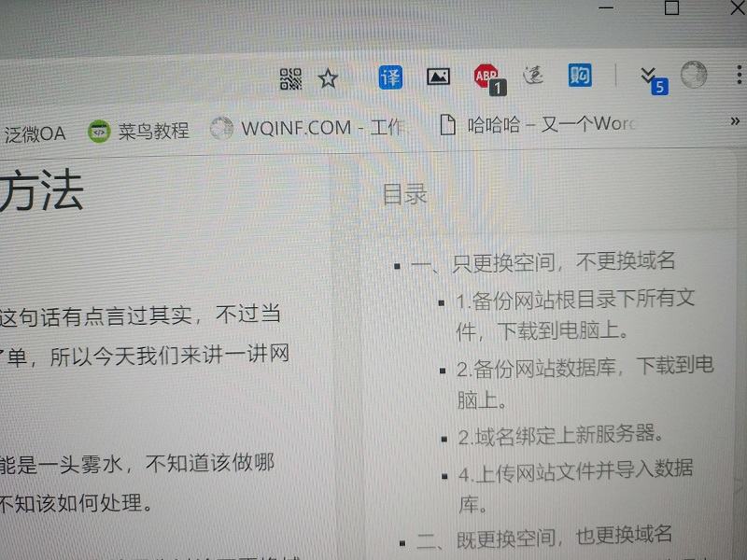This screenshot has width=747, height=560.
Task: Open the blue 购 shopping extension
Action: tap(580, 75)
